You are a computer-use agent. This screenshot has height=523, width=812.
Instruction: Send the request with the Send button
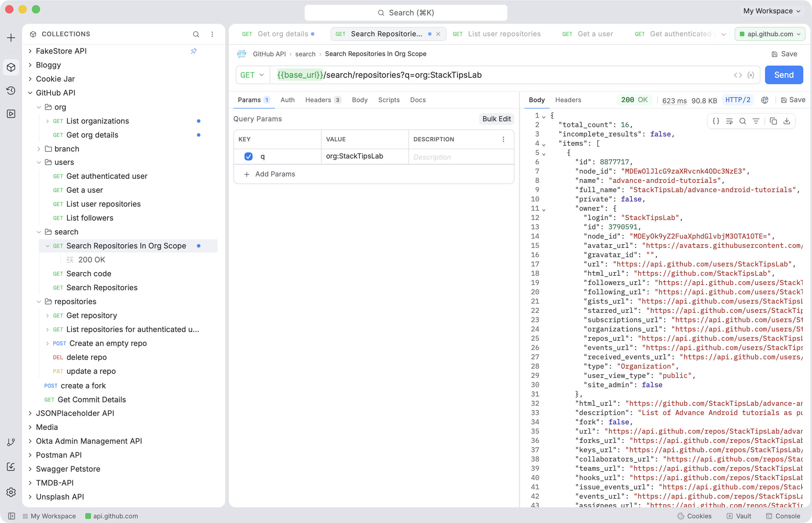point(784,75)
